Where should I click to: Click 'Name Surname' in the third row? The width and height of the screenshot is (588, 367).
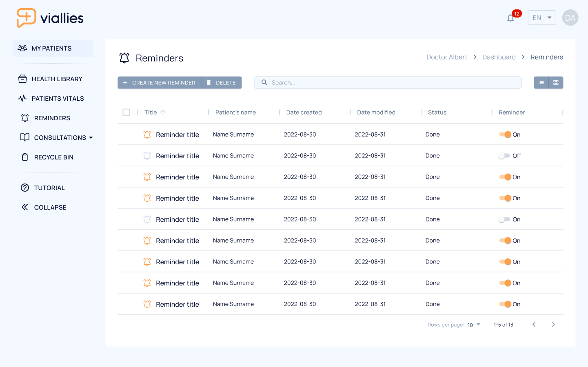(x=233, y=177)
